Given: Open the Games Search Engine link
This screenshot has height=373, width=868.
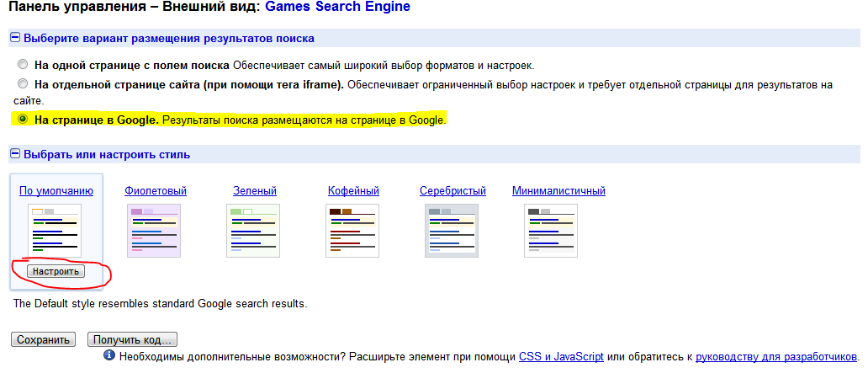Looking at the screenshot, I should pyautogui.click(x=338, y=8).
